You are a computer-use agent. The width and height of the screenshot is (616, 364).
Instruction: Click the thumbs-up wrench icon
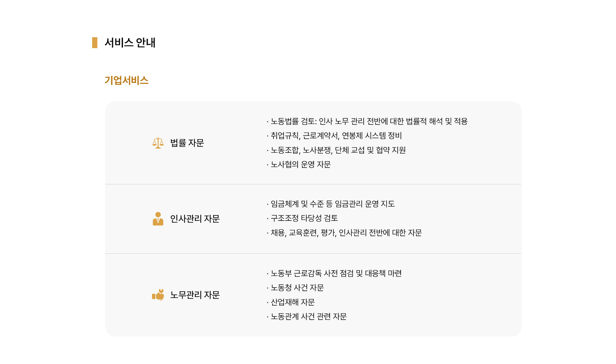tap(158, 295)
